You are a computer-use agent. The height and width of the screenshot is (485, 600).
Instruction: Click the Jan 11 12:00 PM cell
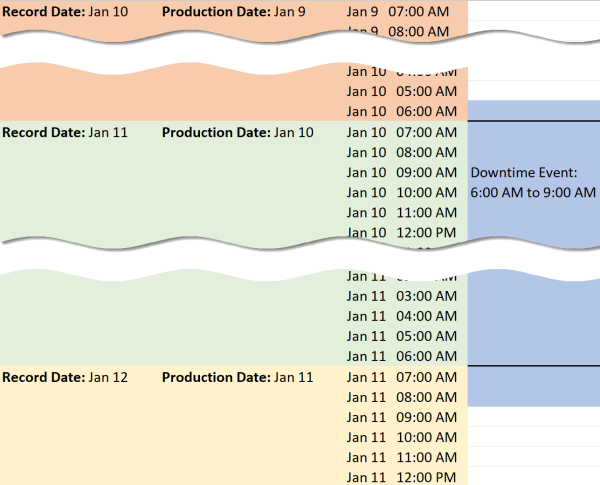402,477
